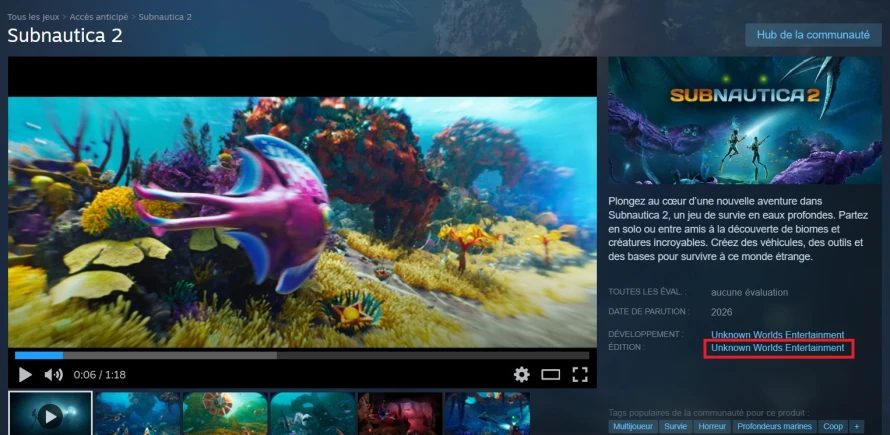The height and width of the screenshot is (435, 890).
Task: Click the Subnautica 2 breadcrumb link
Action: coord(165,17)
